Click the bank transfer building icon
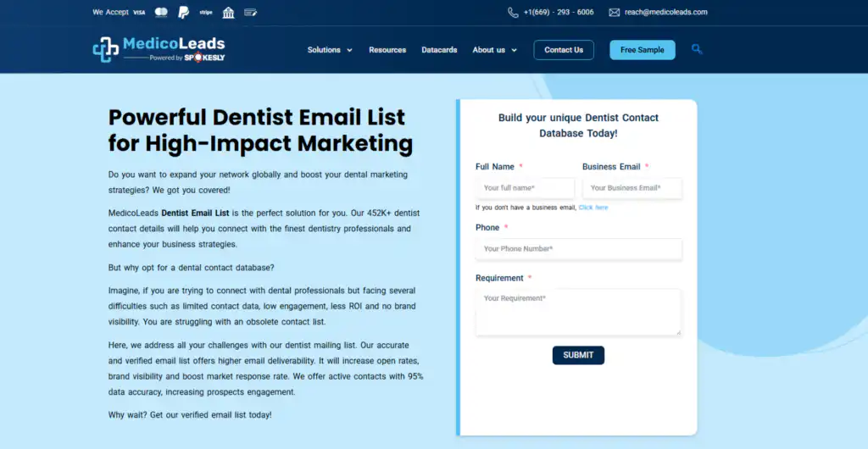The width and height of the screenshot is (868, 449). tap(228, 12)
